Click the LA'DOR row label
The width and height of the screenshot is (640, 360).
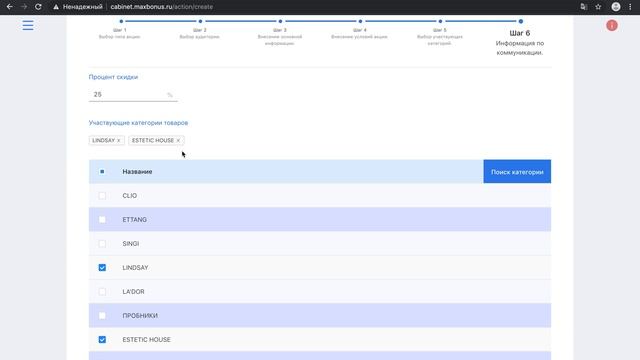coord(133,291)
